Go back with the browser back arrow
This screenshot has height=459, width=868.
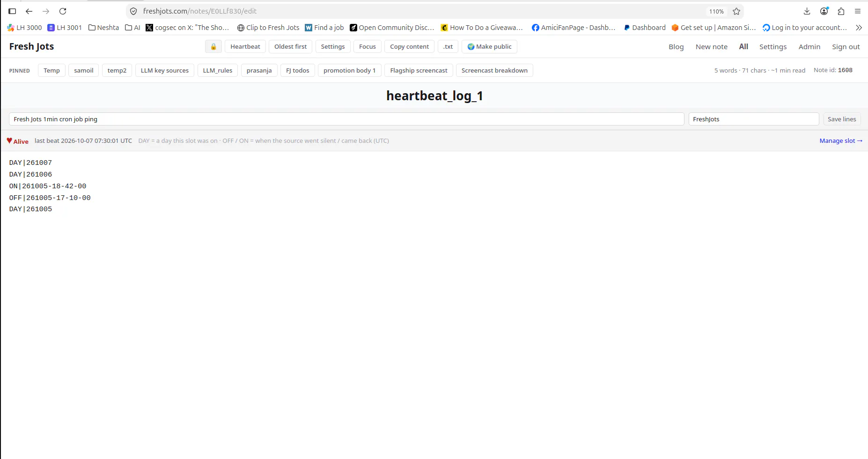click(x=29, y=11)
